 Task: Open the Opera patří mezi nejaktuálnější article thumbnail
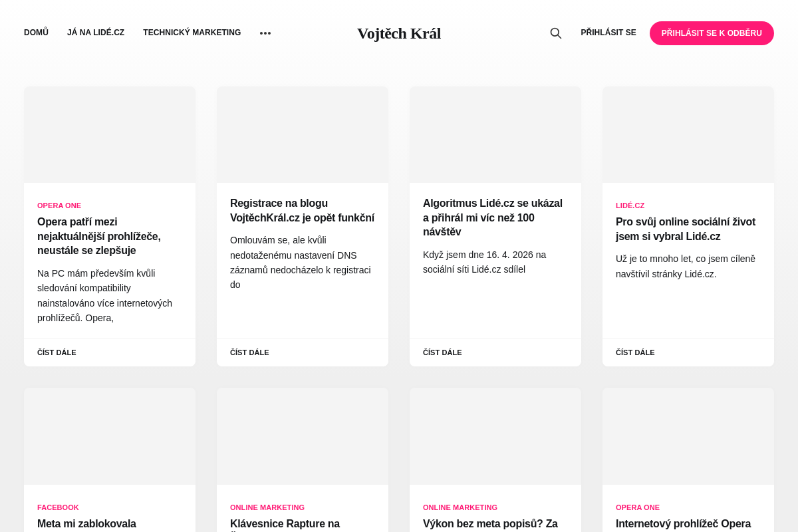[110, 135]
